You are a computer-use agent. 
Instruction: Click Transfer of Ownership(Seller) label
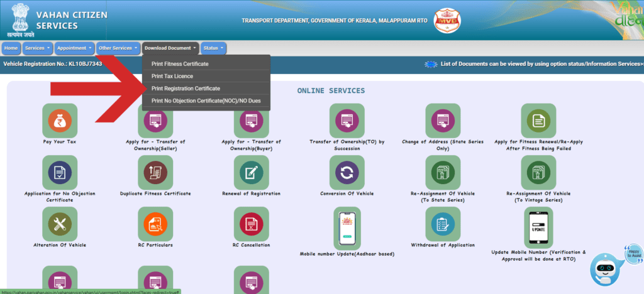tap(155, 145)
